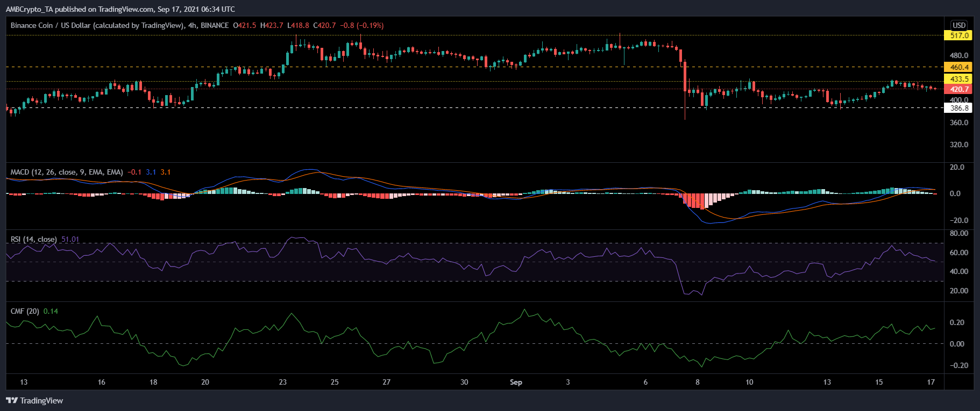Click the open value O421.5
The width and height of the screenshot is (980, 411).
click(x=245, y=25)
